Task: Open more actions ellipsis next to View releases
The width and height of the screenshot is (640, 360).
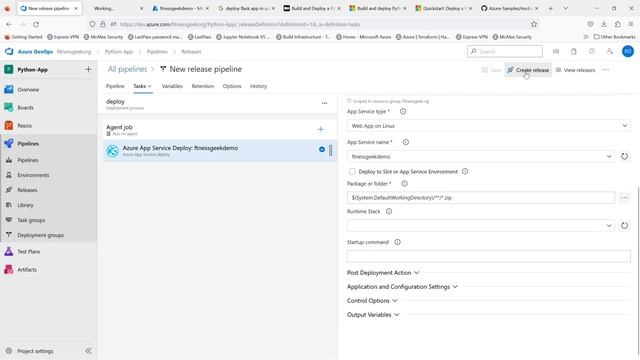Action: click(606, 70)
